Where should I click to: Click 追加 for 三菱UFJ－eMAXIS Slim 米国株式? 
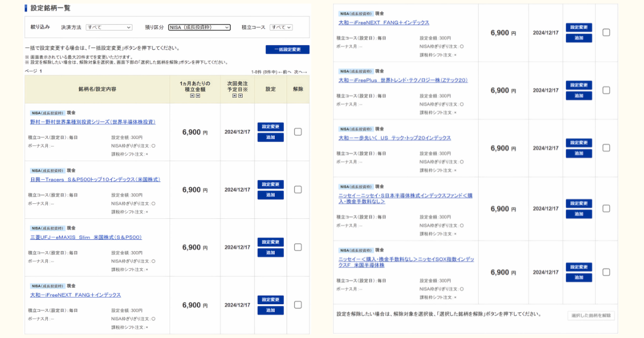click(270, 252)
